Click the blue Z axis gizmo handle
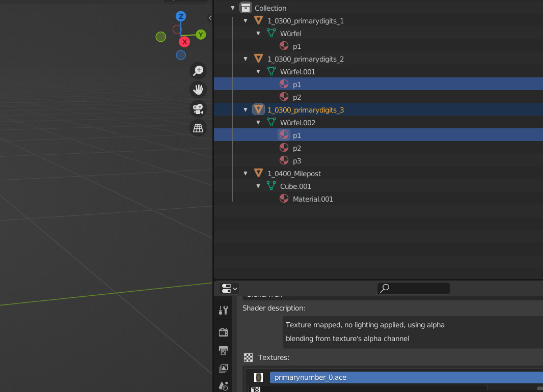543x392 pixels. pos(181,16)
